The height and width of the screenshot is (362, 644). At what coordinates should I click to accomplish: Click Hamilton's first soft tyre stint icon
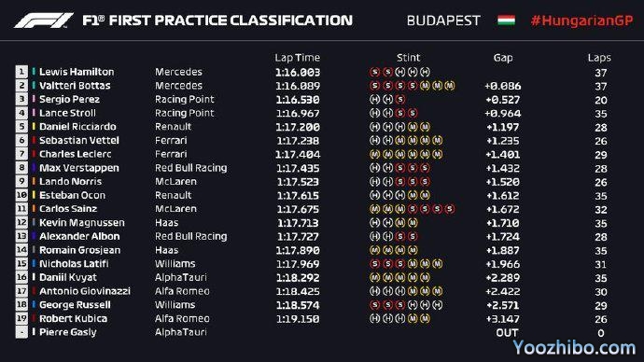tap(374, 72)
